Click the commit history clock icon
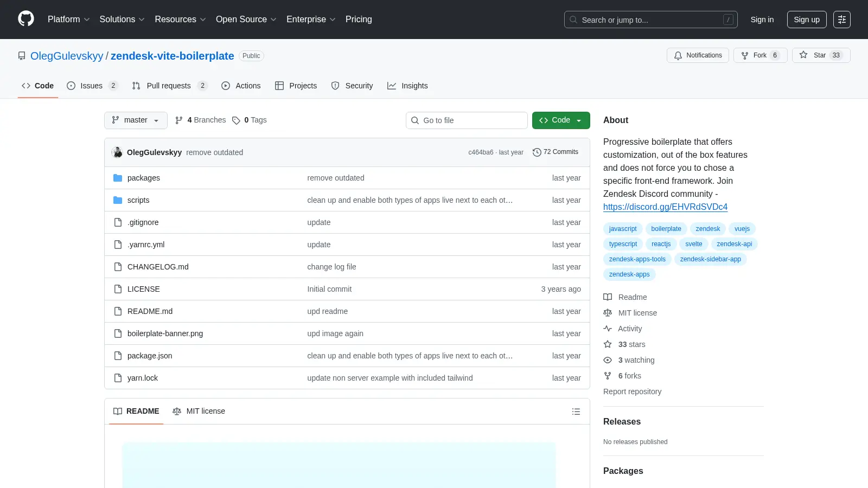Viewport: 868px width, 488px height. 537,152
